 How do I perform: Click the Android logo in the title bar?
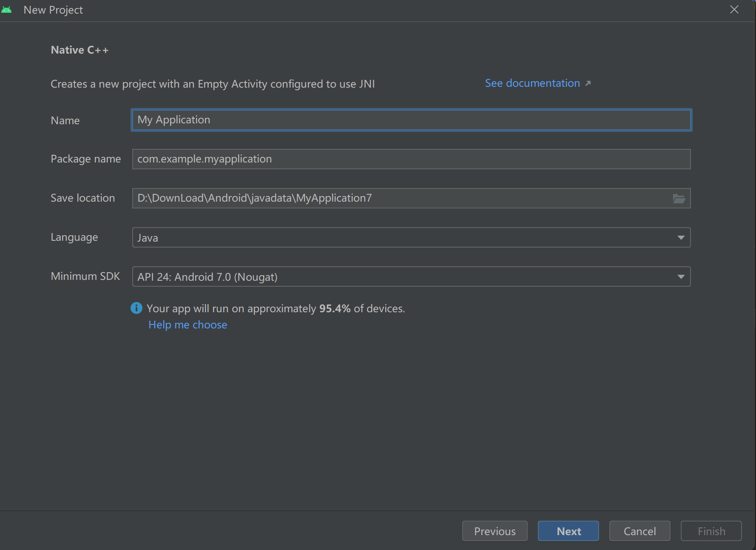coord(7,10)
